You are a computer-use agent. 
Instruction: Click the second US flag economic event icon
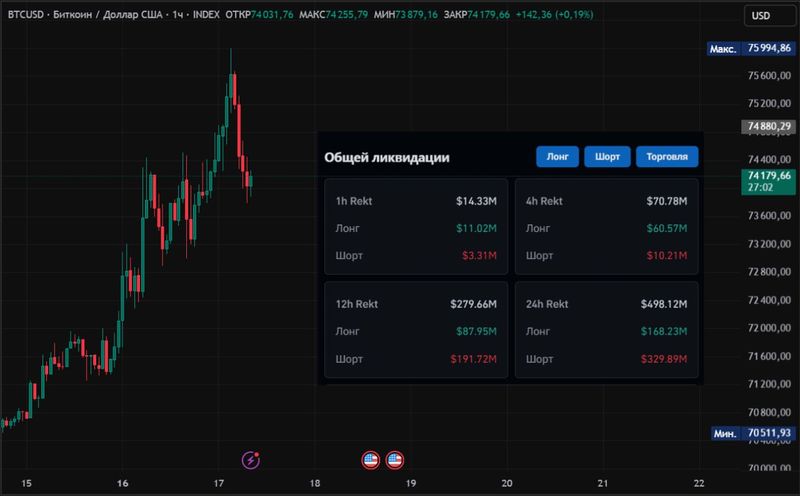point(395,460)
